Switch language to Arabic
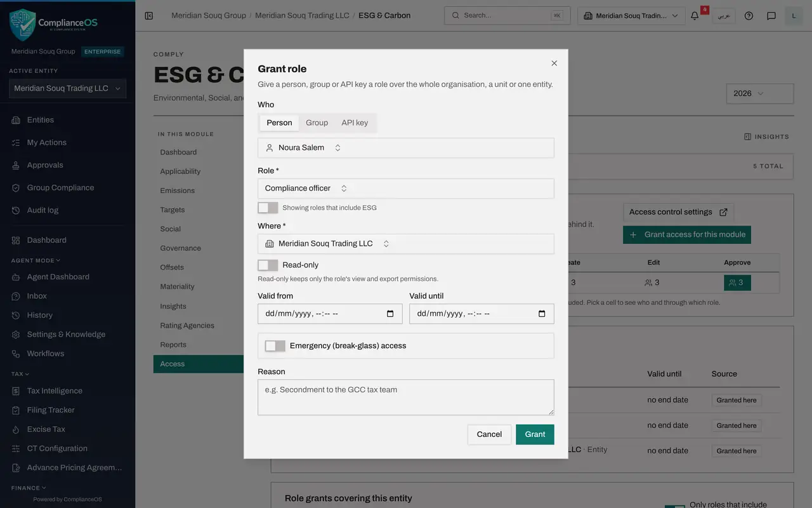The height and width of the screenshot is (508, 812). point(723,16)
